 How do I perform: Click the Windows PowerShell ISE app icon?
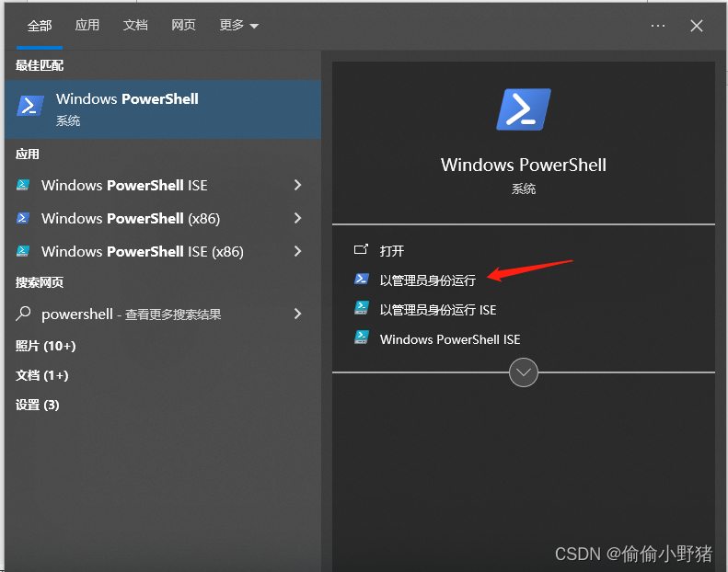point(23,185)
